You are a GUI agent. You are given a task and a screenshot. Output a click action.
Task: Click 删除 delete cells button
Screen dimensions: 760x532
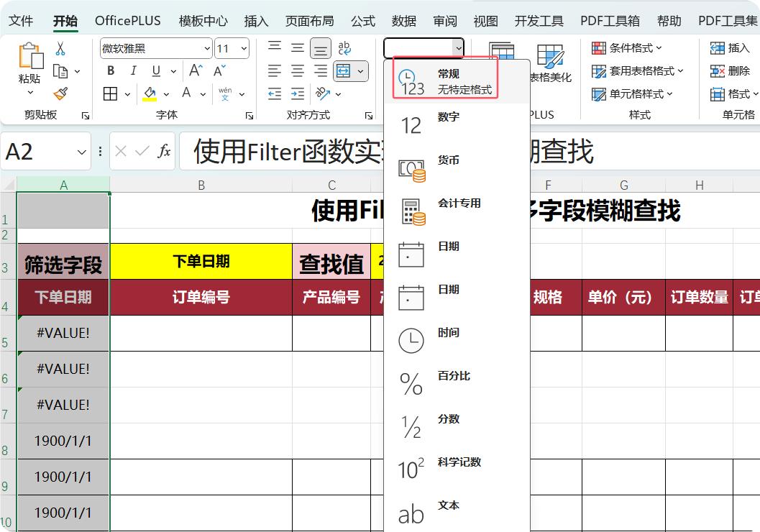[730, 70]
